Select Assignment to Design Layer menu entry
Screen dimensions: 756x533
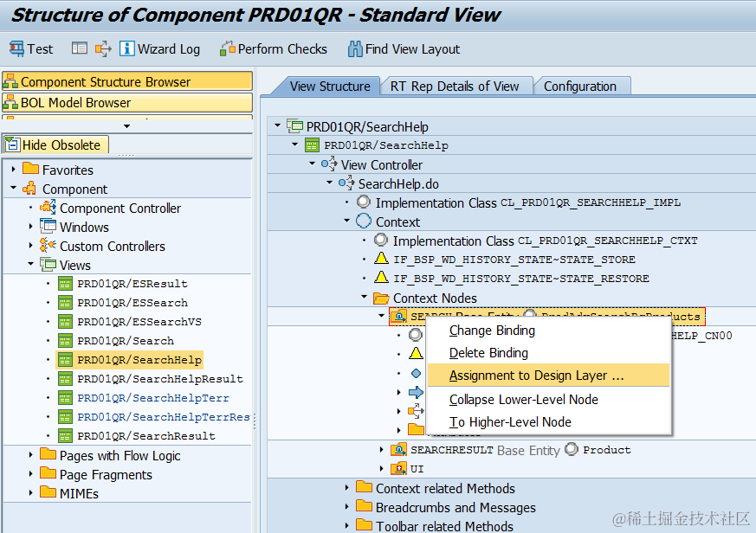(549, 375)
